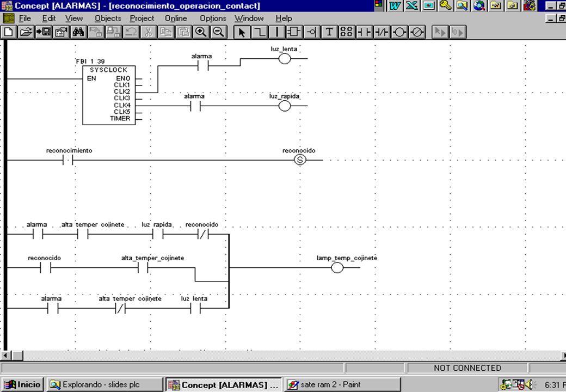Open the Edit menu
Screen dimensions: 566x392
pyautogui.click(x=49, y=19)
